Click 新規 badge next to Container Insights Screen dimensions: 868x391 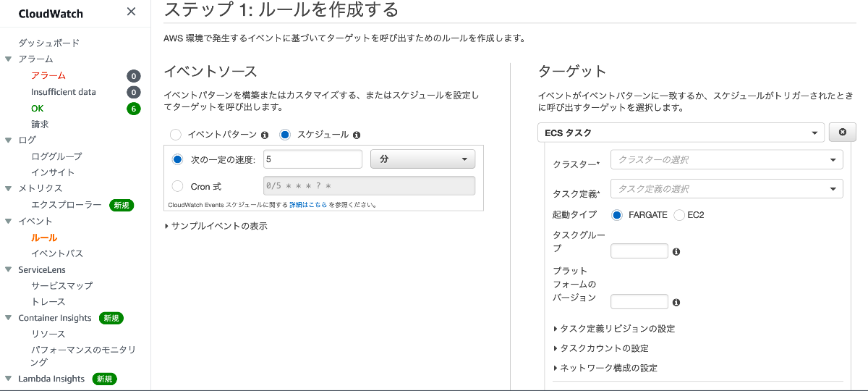pyautogui.click(x=111, y=318)
